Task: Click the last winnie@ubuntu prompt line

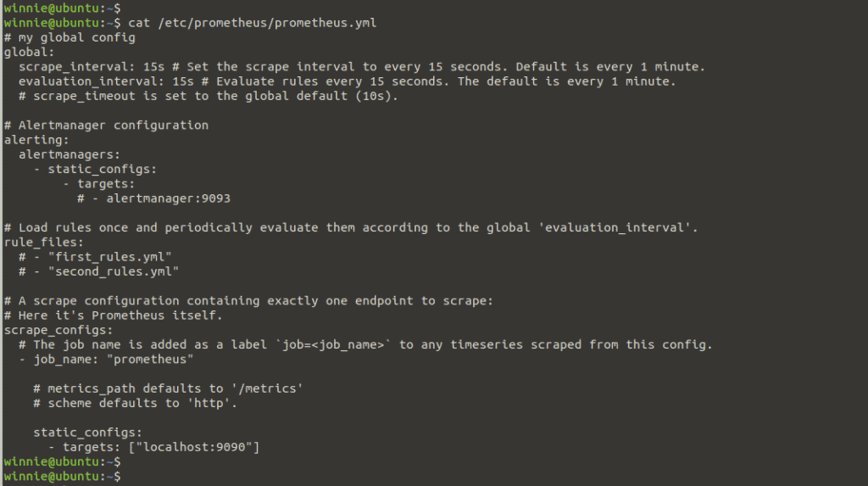Action: [62, 477]
